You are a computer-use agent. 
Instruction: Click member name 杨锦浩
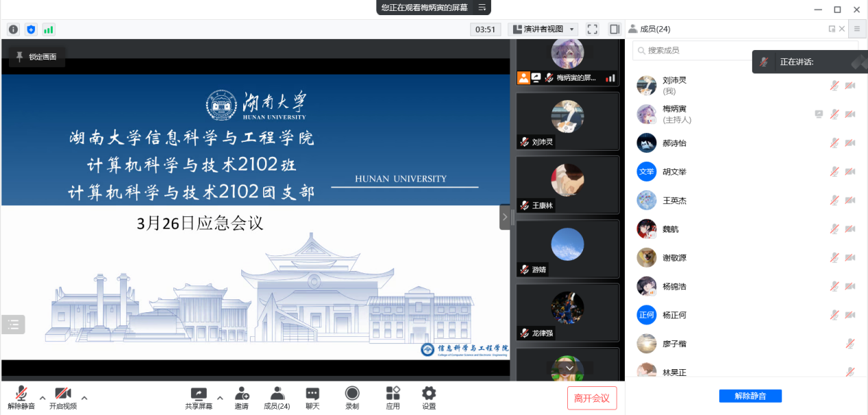click(x=674, y=286)
